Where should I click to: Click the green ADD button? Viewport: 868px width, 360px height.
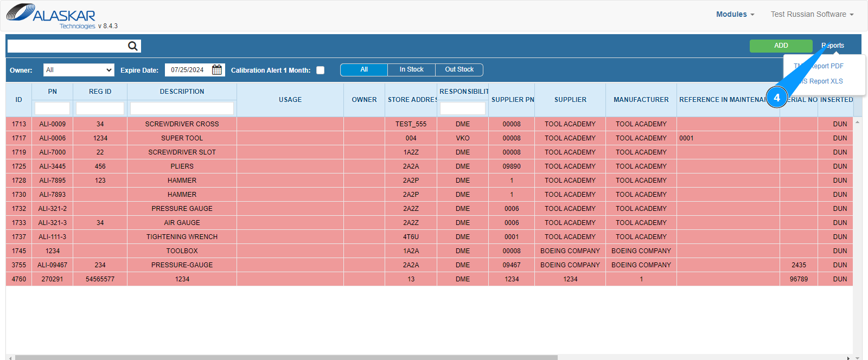781,46
